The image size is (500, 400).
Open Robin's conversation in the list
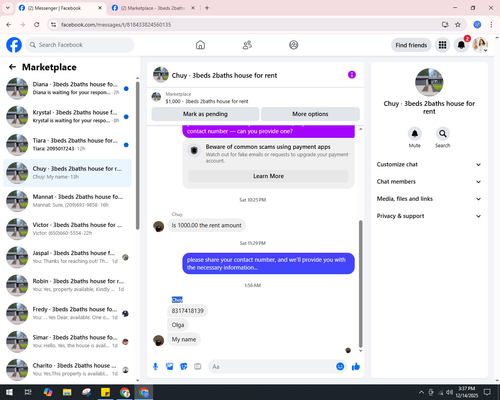pyautogui.click(x=67, y=285)
